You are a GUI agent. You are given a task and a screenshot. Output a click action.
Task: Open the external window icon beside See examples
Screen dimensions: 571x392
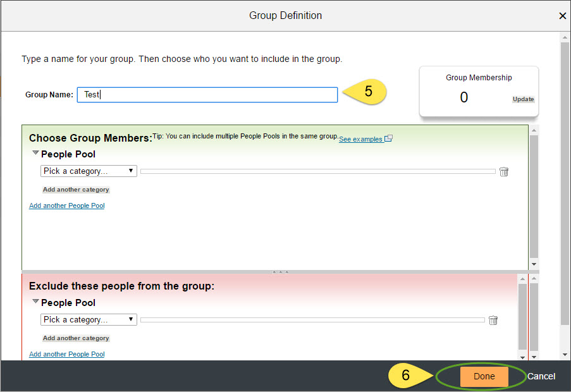388,138
